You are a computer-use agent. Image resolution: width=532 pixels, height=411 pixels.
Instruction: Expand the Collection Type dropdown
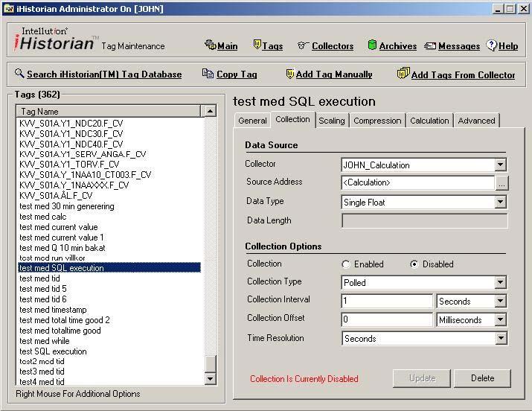[500, 282]
